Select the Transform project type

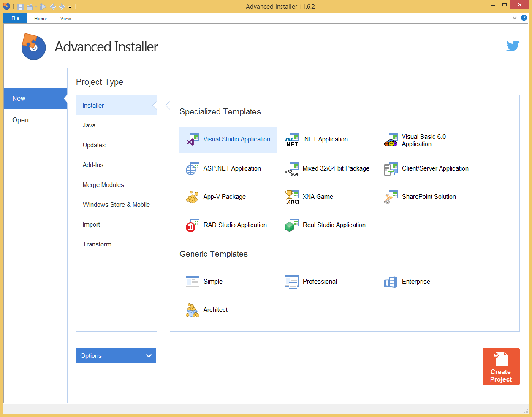(x=117, y=244)
